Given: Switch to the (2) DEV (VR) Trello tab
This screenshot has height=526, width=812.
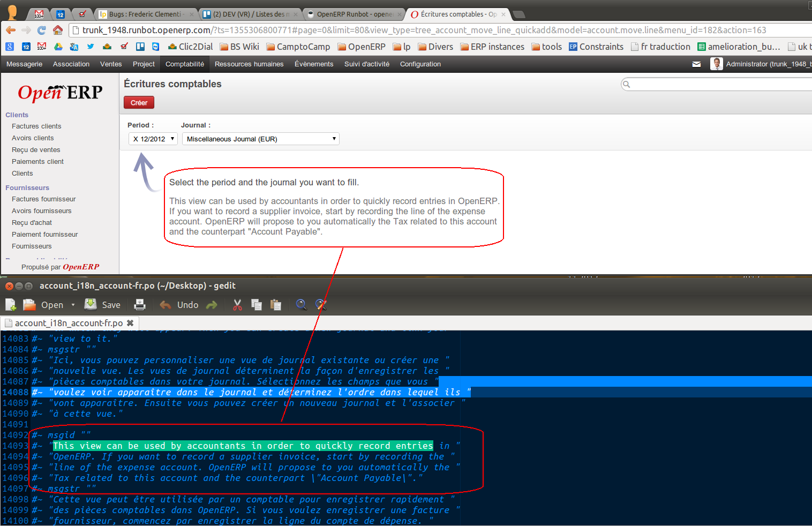Looking at the screenshot, I should coord(250,14).
